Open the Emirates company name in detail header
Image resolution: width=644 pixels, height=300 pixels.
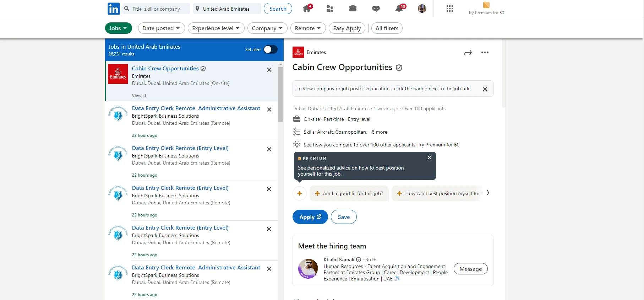pyautogui.click(x=316, y=52)
